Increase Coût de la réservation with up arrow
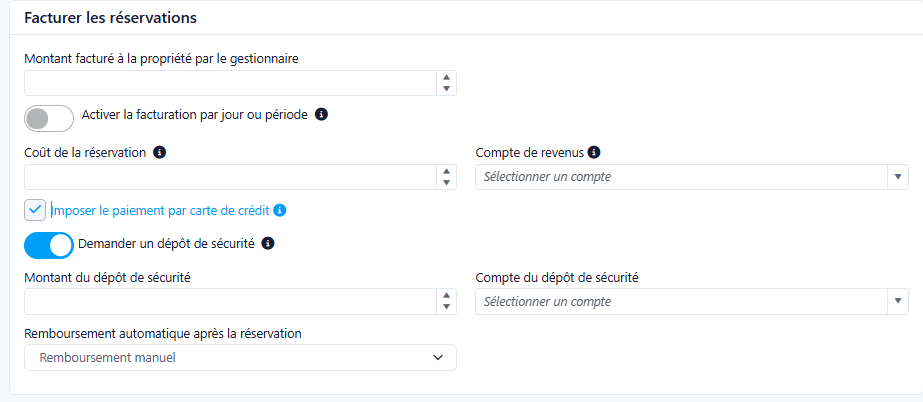The image size is (923, 402). (446, 171)
